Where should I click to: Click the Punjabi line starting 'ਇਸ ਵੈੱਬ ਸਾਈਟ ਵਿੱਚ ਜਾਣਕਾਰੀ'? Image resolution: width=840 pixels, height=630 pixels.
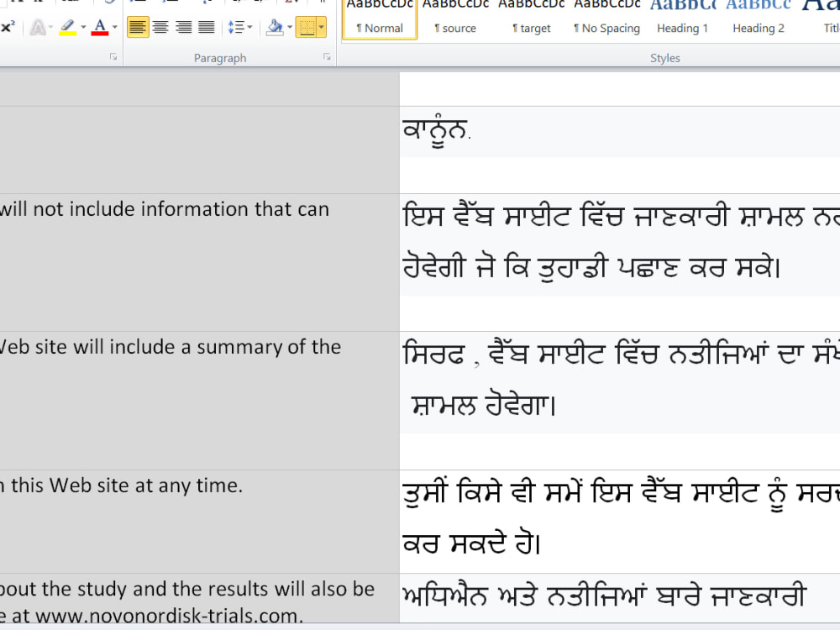tap(621, 217)
